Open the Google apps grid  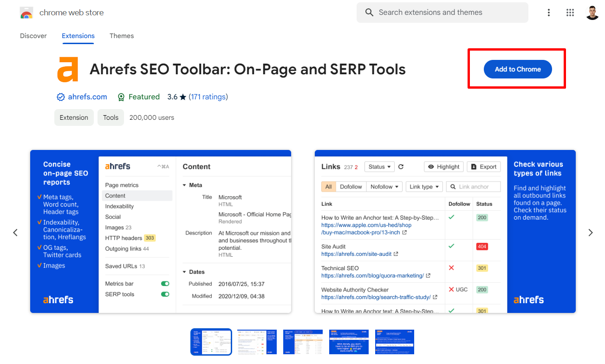click(570, 13)
